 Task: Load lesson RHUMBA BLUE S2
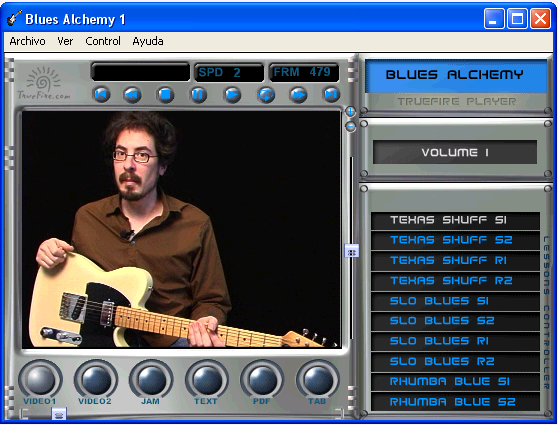pyautogui.click(x=455, y=402)
